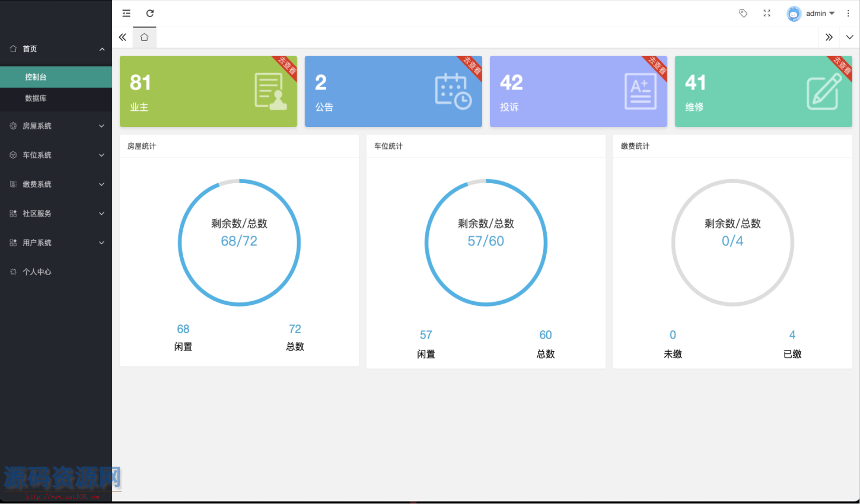
Task: Click the 缴费统计 progress ring 0/4
Action: [732, 243]
